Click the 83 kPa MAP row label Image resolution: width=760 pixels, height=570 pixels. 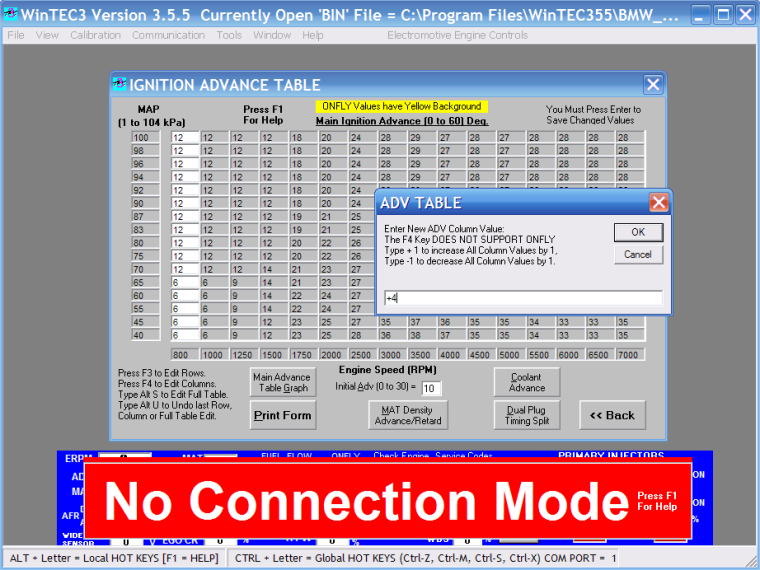coord(145,230)
